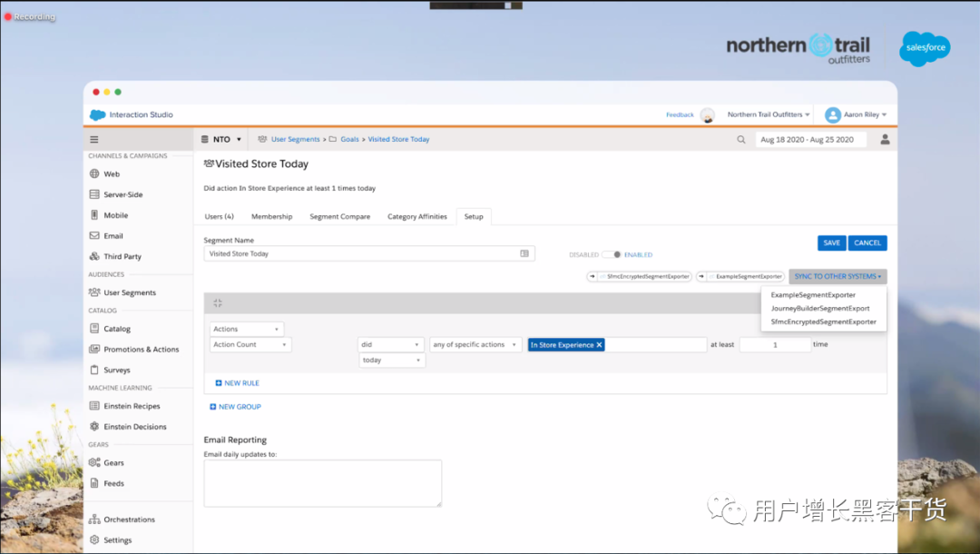
Task: Click the ExampleSegmentExporter sync chip
Action: coord(740,276)
